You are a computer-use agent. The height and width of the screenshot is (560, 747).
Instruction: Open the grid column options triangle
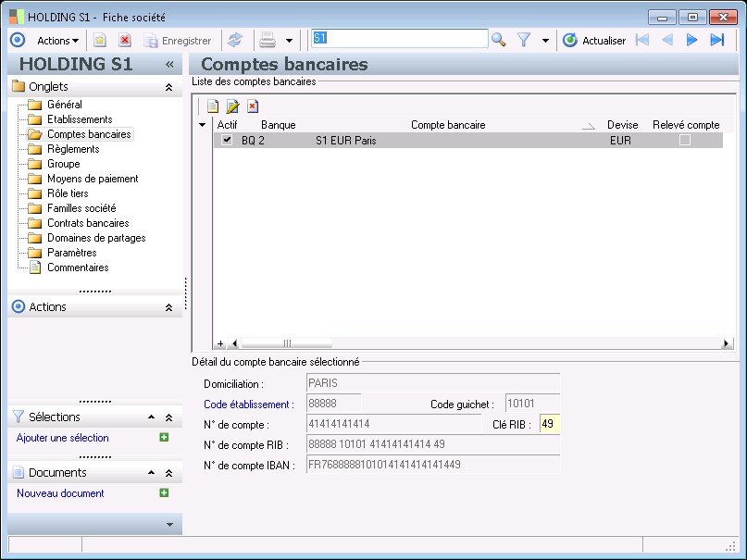point(202,125)
